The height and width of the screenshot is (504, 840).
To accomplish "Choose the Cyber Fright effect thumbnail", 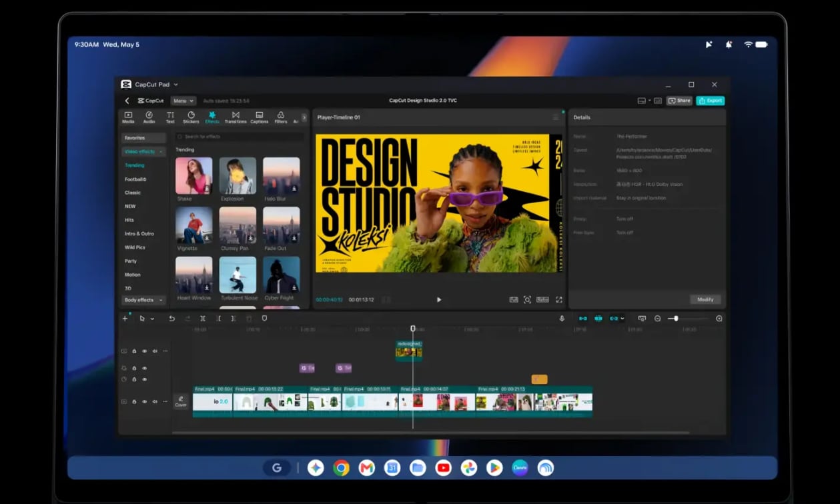I will (282, 275).
